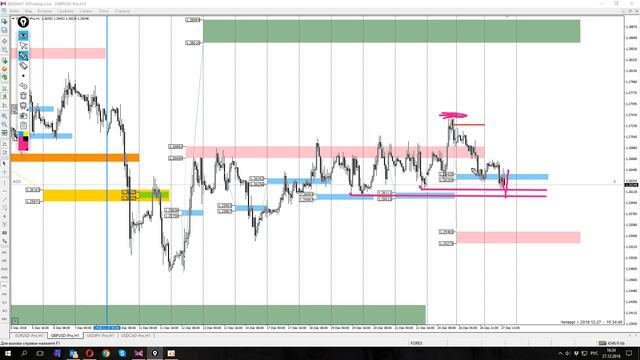
Task: Open the Profiles icon in the left toolbar
Action: tap(4, 30)
